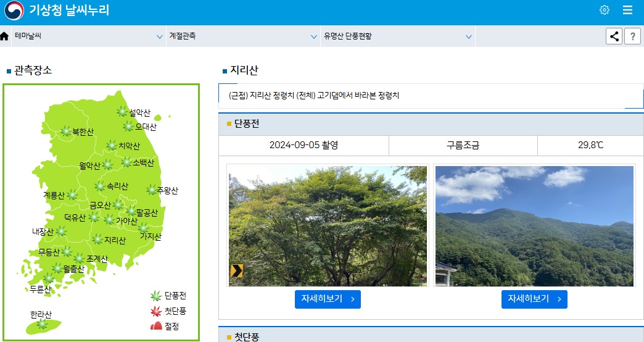Click 자세히보기 under the mountain panorama photo
Image resolution: width=644 pixels, height=342 pixels.
click(534, 299)
